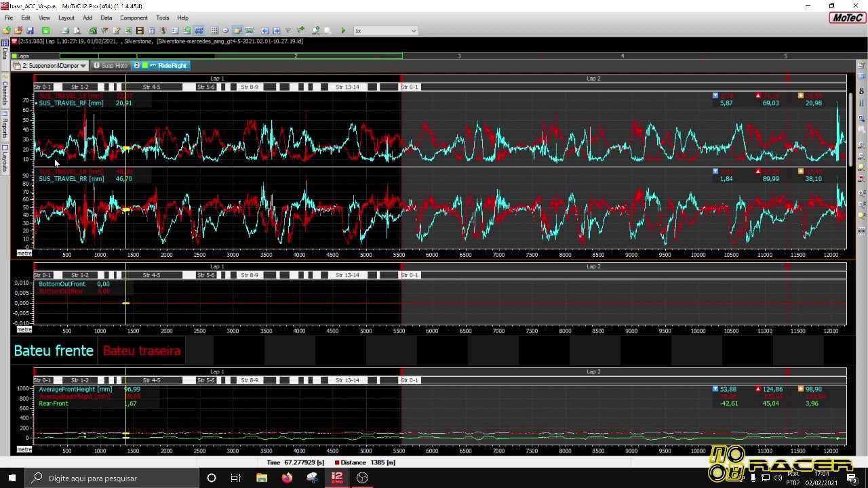868x488 pixels.
Task: Click horizontal zoom out icon in right sidebar
Action: tap(862, 156)
